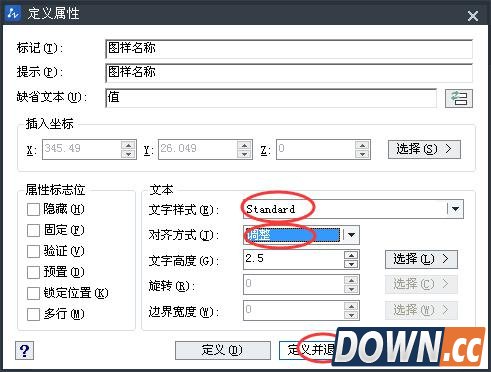Click the insert field icon beside 缺省文本
Viewport: 491px width, 372px height.
(x=459, y=98)
